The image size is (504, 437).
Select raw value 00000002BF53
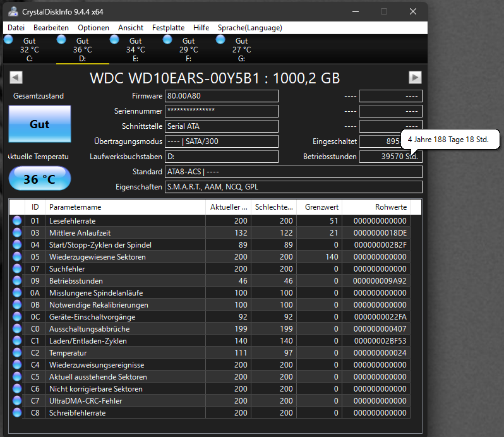[380, 340]
